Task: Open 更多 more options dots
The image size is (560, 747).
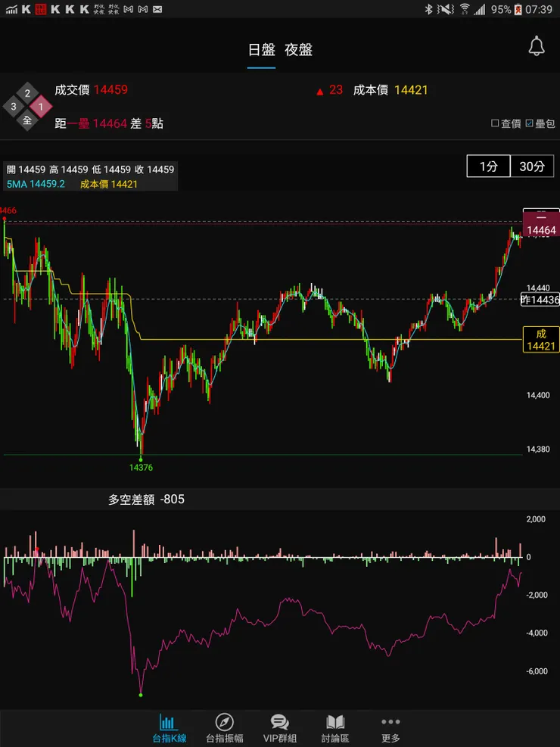Action: 390,729
